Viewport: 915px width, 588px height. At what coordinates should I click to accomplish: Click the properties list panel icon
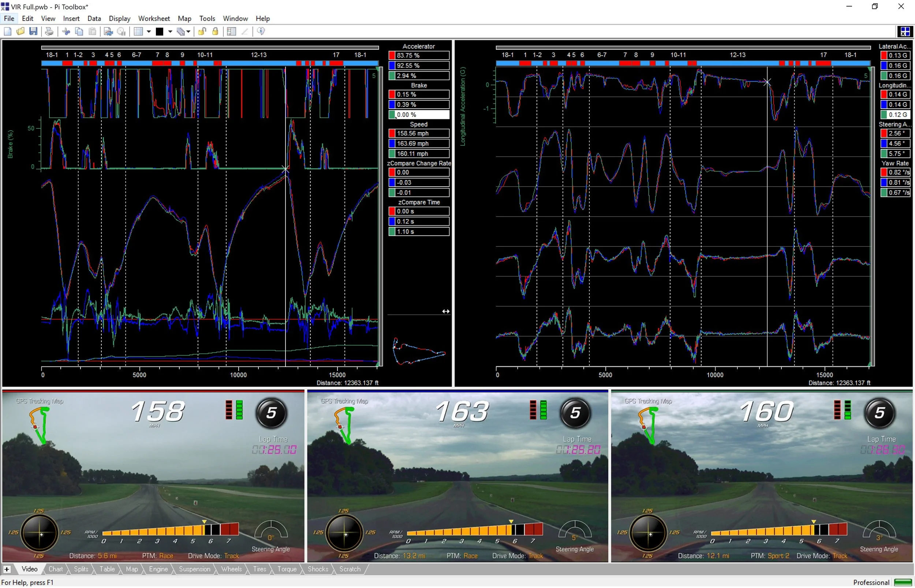click(231, 32)
